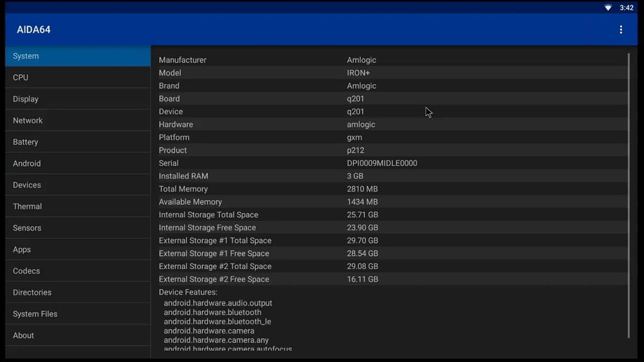Select the Manufacturer row

coord(392,60)
